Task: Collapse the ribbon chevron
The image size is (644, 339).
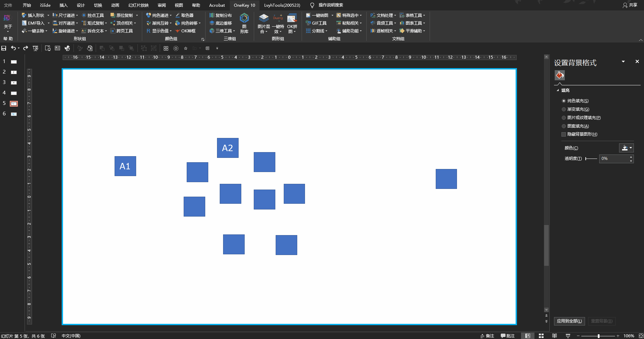Action: tap(641, 40)
